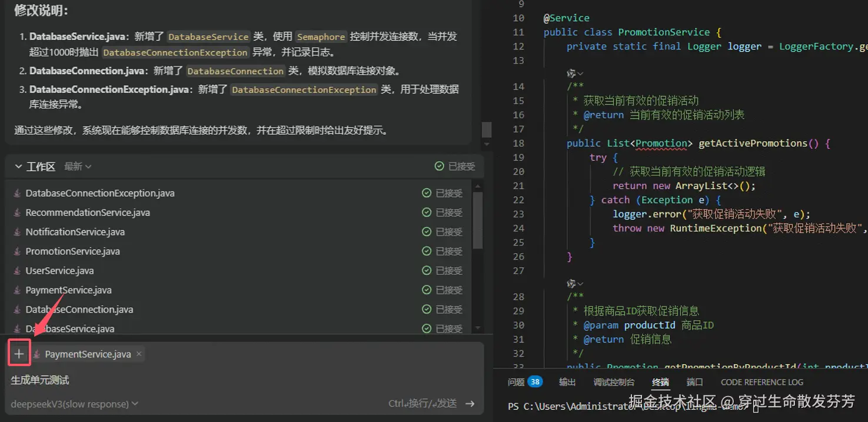The image size is (868, 422).
Task: Open NotificationService.java in workspace list
Action: [75, 232]
